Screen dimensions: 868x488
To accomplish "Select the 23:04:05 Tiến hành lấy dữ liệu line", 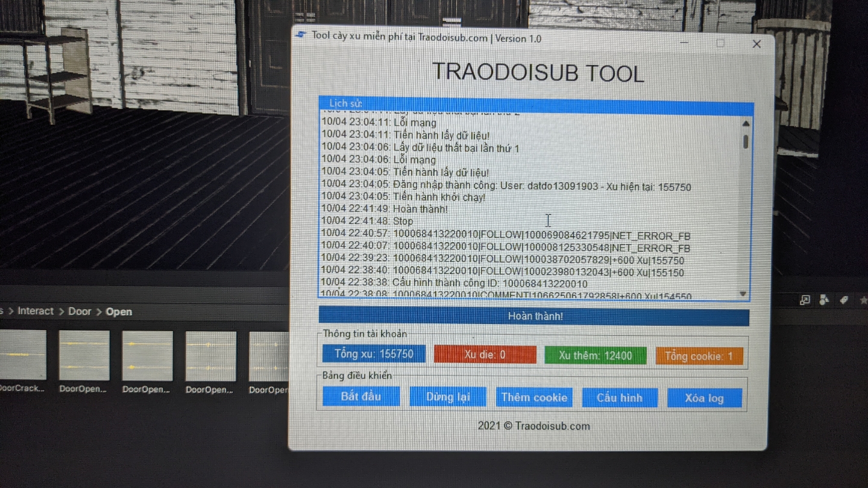I will coord(405,173).
